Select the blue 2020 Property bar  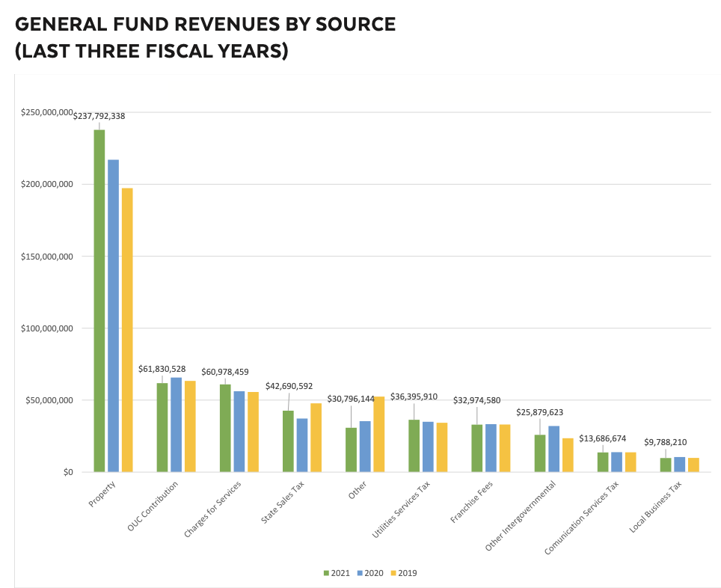pyautogui.click(x=113, y=316)
